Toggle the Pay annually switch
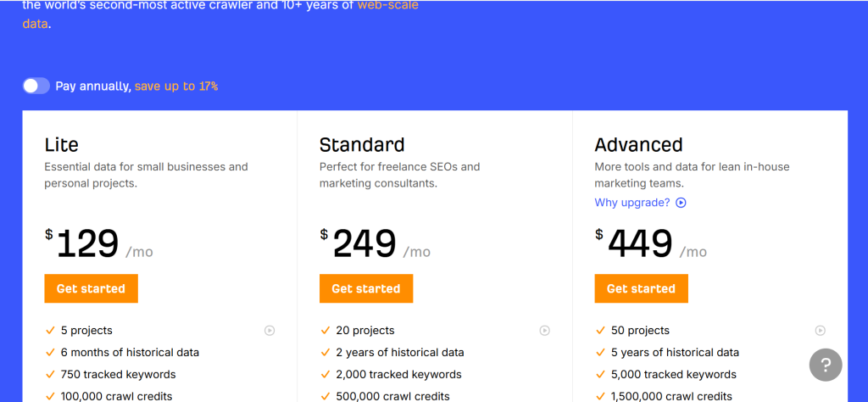Screen dimensions: 868x402 pyautogui.click(x=36, y=86)
